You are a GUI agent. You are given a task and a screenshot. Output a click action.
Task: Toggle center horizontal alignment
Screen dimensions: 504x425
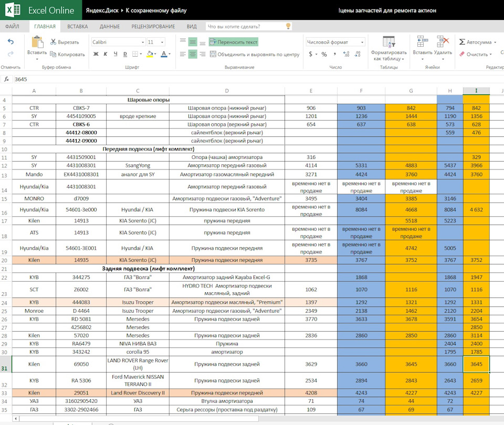point(193,54)
